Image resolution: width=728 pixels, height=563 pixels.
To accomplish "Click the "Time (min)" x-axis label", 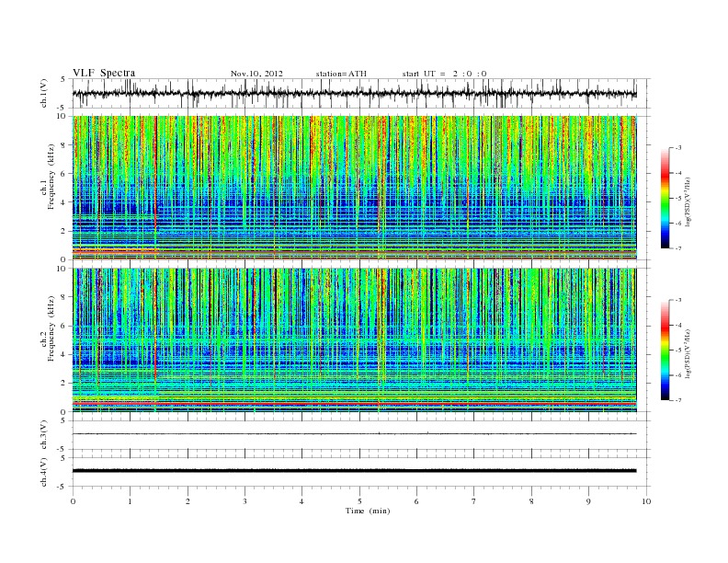I will (368, 511).
